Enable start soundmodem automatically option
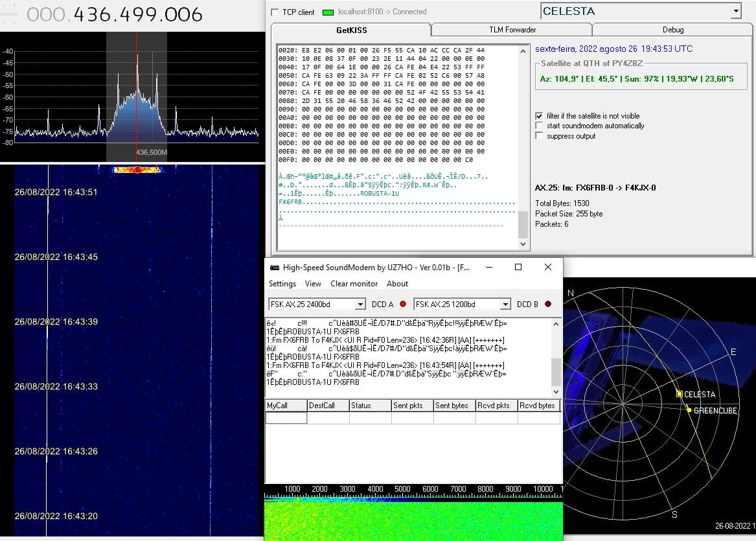756x541 pixels. click(539, 126)
